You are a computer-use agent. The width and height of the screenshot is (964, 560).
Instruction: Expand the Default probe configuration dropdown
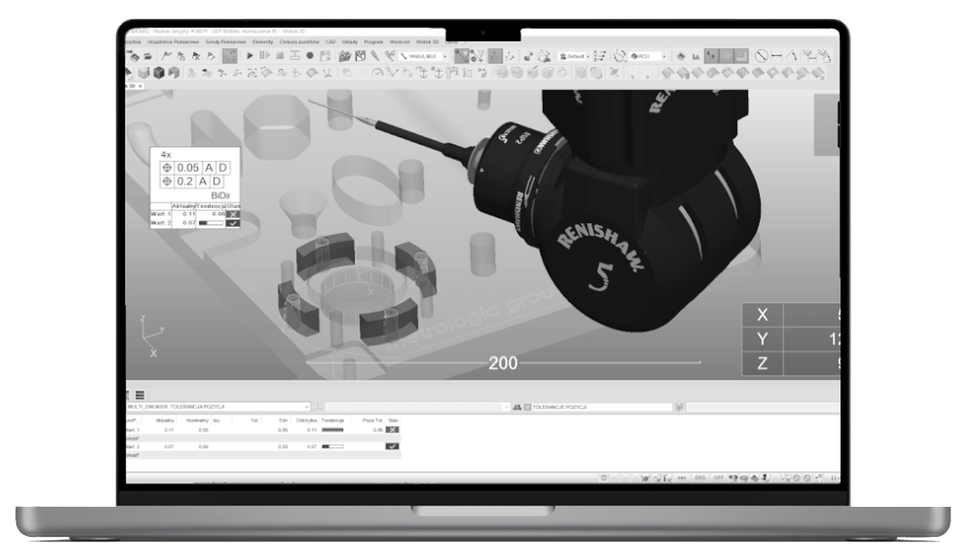point(587,54)
